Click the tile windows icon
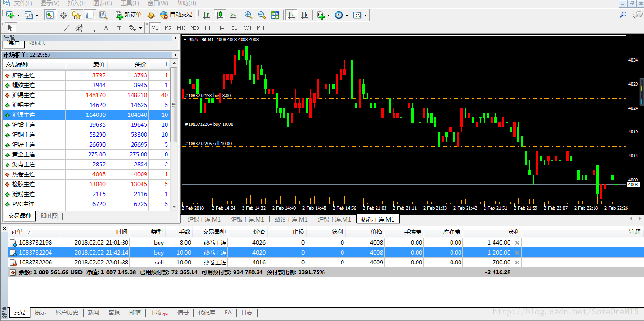This screenshot has height=321, width=644. coord(275,15)
